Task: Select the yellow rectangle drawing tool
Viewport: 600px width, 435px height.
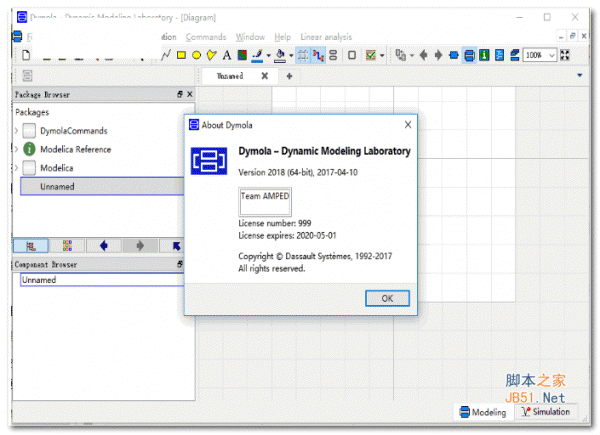Action: 182,55
